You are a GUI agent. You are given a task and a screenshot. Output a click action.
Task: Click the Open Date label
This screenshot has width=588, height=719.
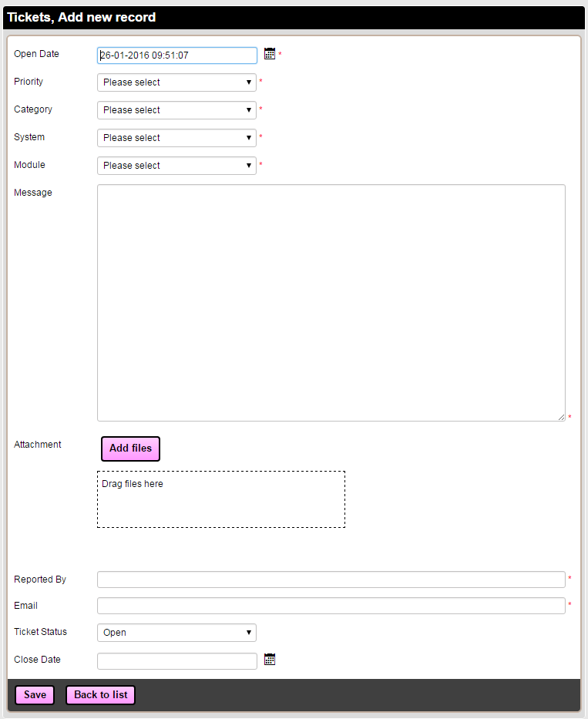(x=36, y=54)
